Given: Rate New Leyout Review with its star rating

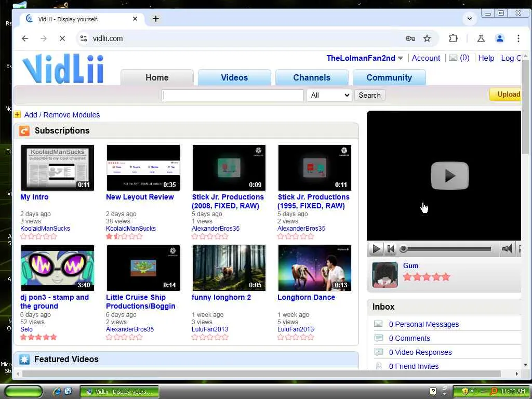Looking at the screenshot, I should pos(124,236).
